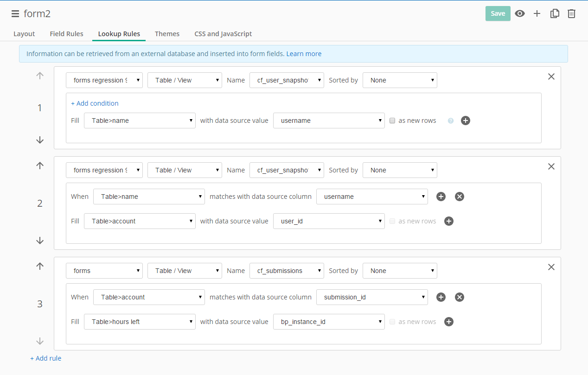This screenshot has width=588, height=375.
Task: Open rule 3 connection dropdown showing forms
Action: (x=104, y=271)
